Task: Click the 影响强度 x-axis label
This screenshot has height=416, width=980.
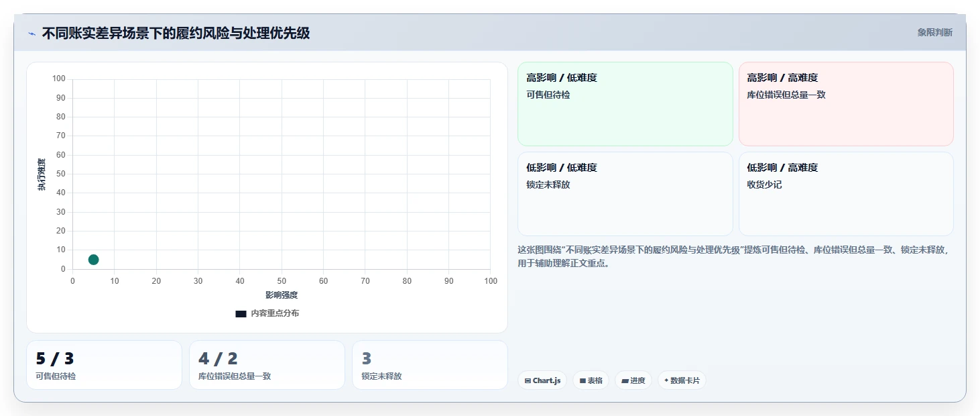Action: click(282, 295)
